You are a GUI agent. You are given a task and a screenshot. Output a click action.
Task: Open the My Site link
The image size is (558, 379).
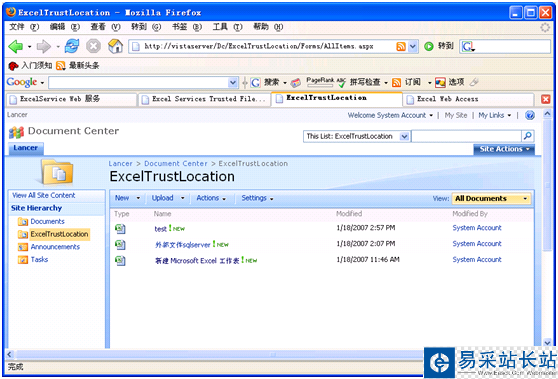coord(456,115)
